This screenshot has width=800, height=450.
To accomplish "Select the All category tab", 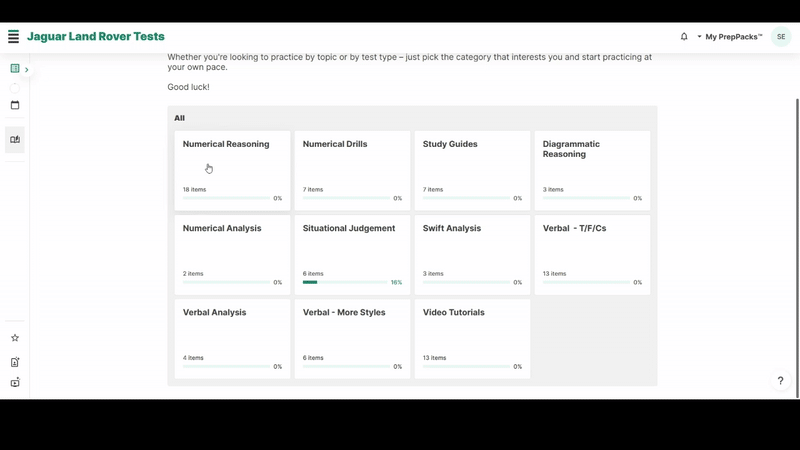I will click(x=180, y=118).
